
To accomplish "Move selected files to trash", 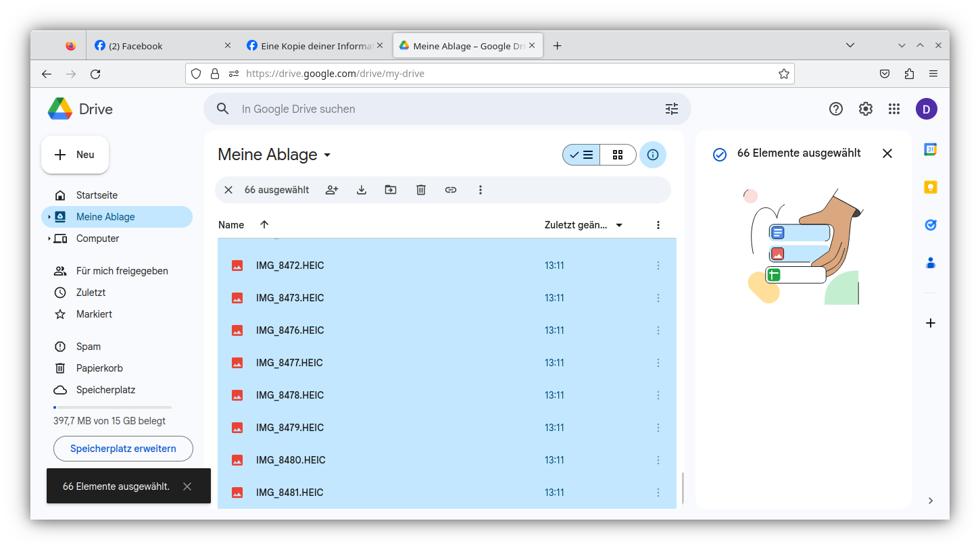I will click(421, 190).
